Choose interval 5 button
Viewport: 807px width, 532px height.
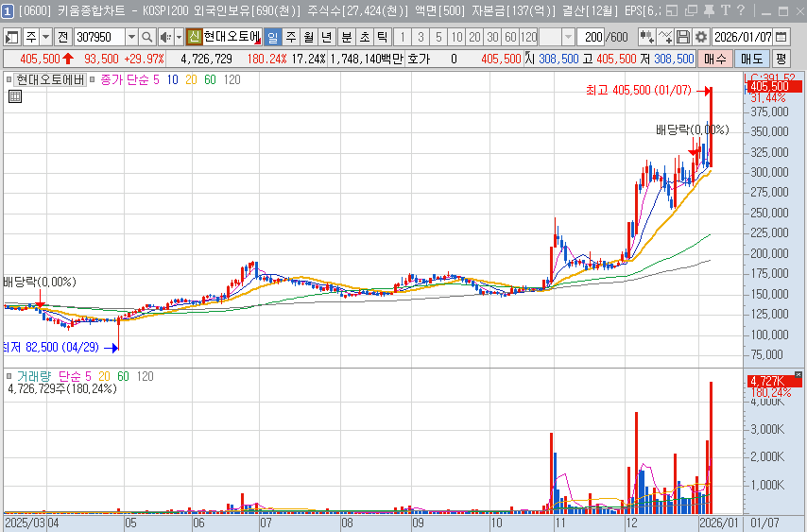(438, 37)
